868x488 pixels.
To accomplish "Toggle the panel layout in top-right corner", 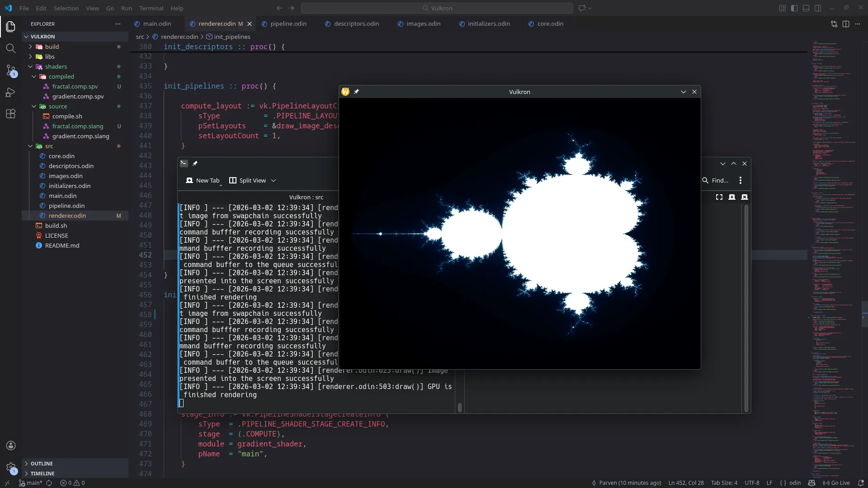I will 806,8.
